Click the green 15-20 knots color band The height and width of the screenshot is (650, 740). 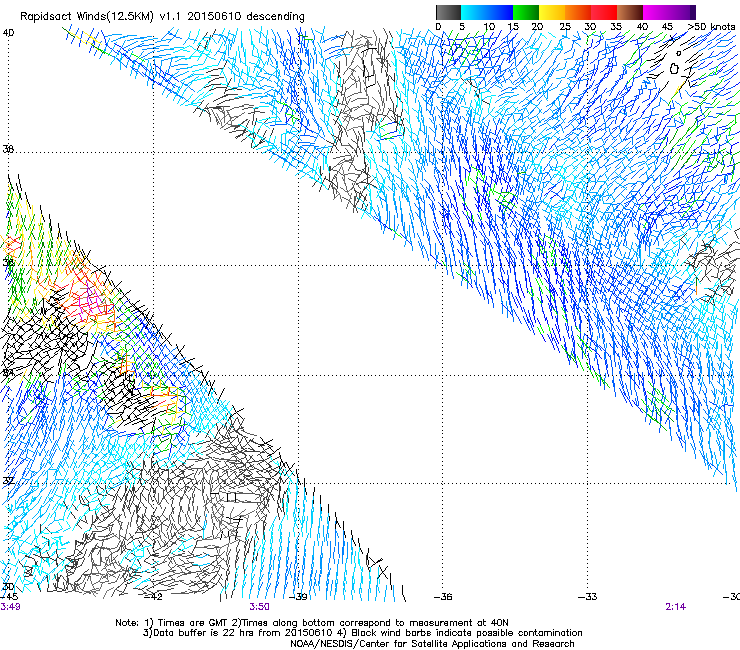coord(526,12)
